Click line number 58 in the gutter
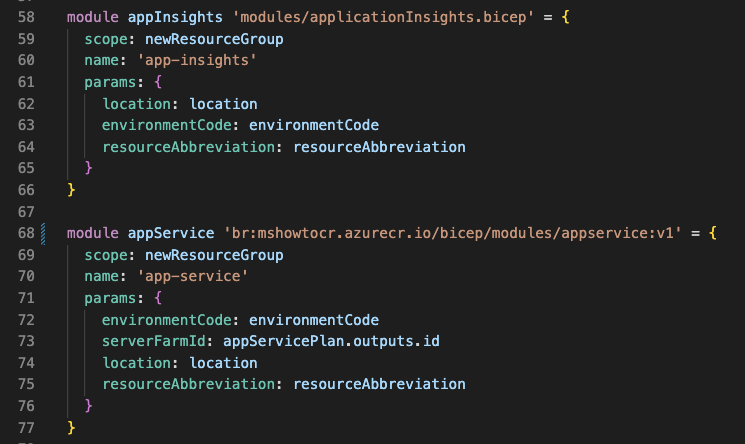 (x=26, y=17)
